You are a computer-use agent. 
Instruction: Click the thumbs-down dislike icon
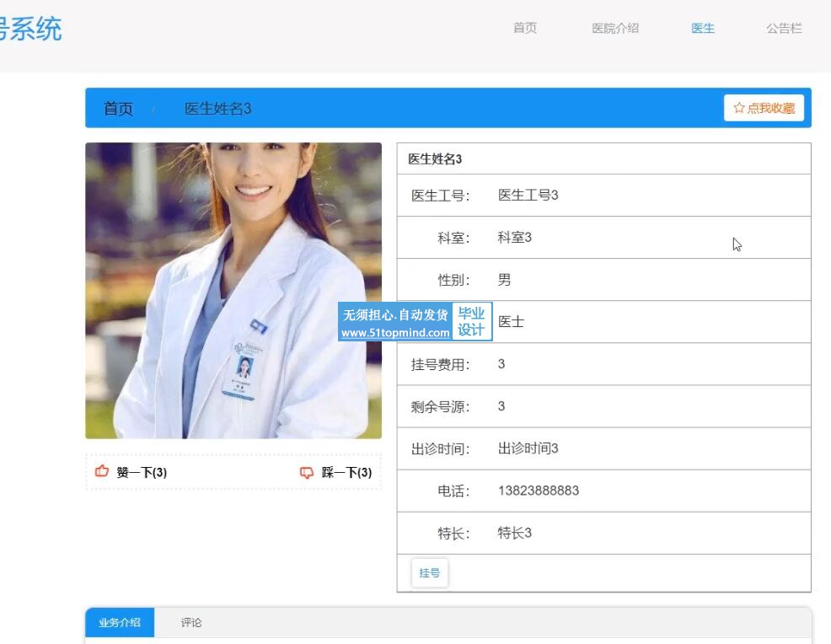coord(306,472)
